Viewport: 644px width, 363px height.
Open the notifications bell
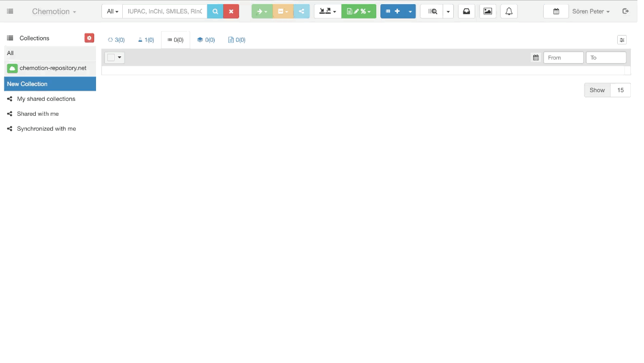coord(509,11)
